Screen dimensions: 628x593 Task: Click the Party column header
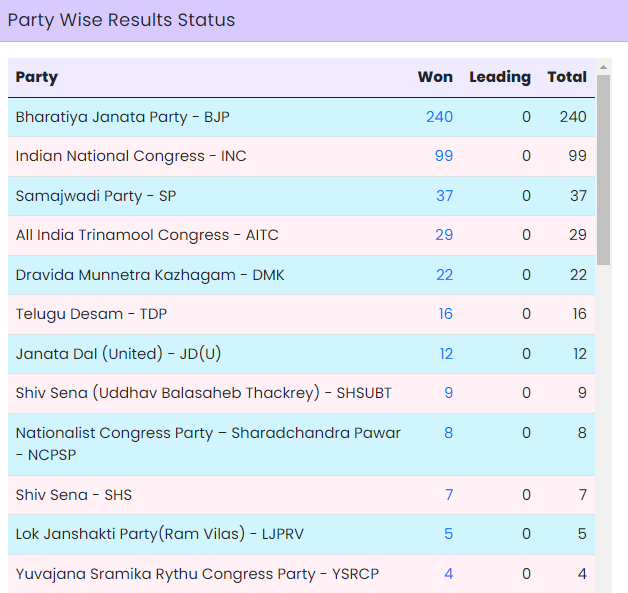tap(37, 77)
